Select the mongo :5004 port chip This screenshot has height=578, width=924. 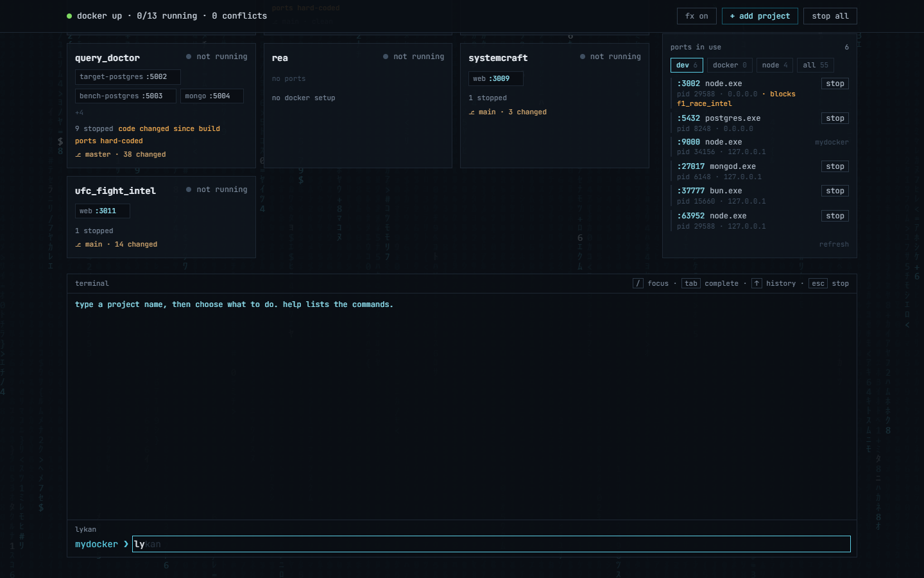pyautogui.click(x=212, y=96)
